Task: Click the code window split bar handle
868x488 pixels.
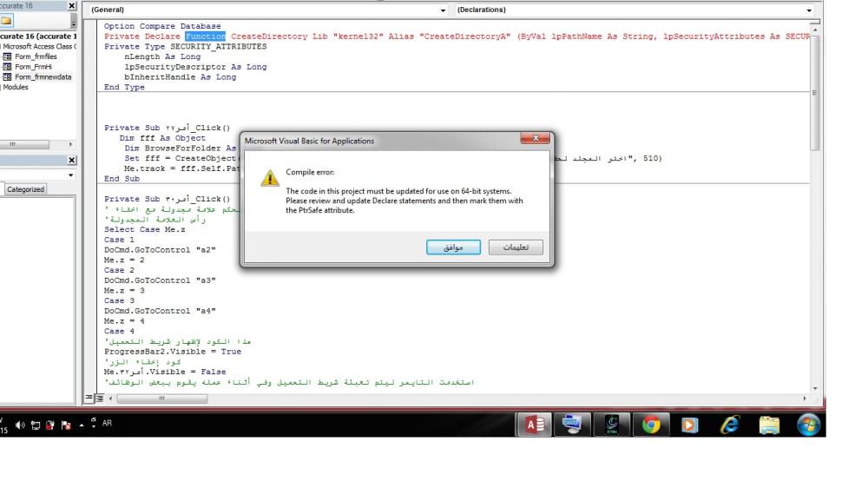Action: (x=814, y=22)
